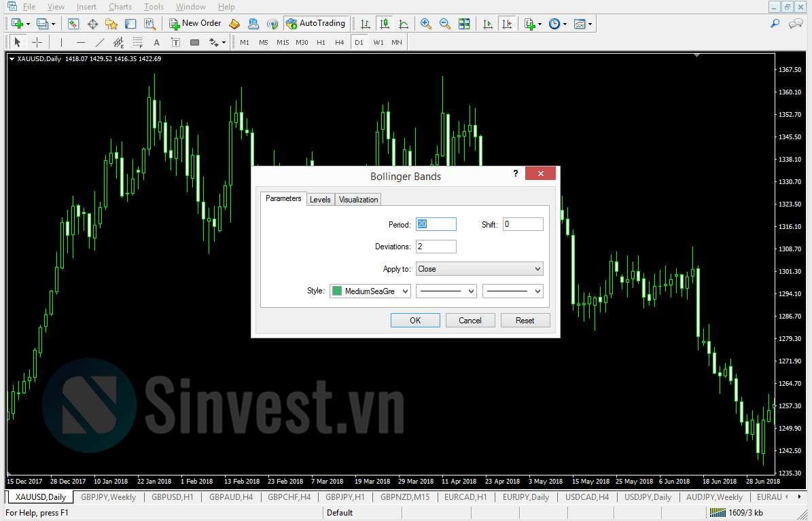Draw a horizontal line tool
This screenshot has height=521, width=812.
click(x=80, y=43)
